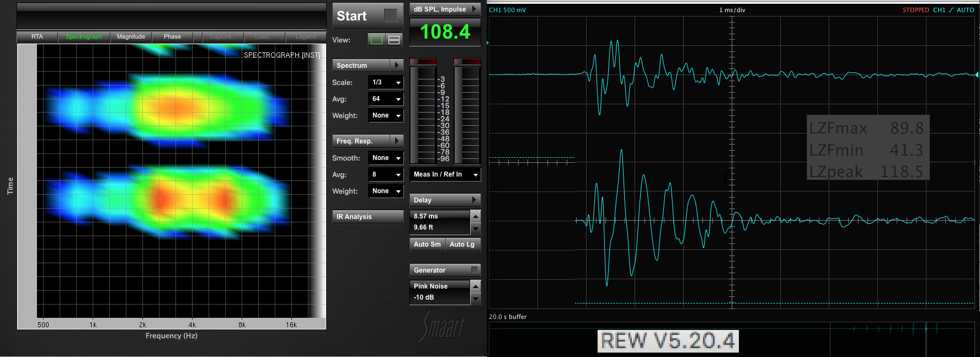This screenshot has height=357, width=980.
Task: Click the scope left edge channel marker
Action: [488, 42]
